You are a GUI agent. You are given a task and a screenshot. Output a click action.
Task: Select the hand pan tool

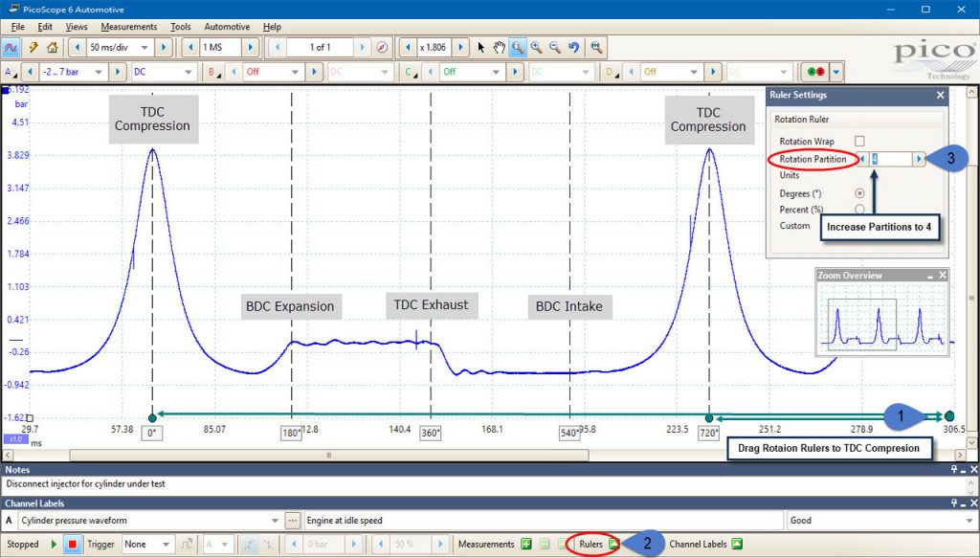tap(499, 48)
